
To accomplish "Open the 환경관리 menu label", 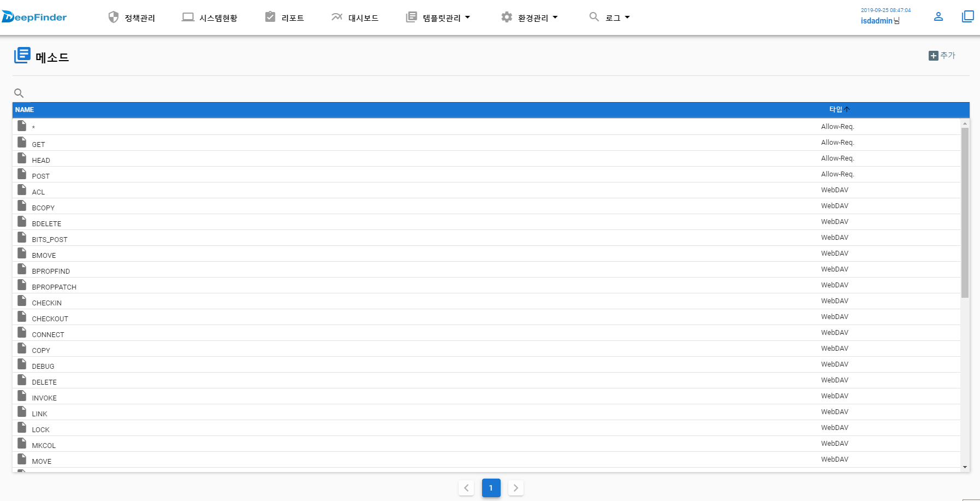I will pos(533,18).
